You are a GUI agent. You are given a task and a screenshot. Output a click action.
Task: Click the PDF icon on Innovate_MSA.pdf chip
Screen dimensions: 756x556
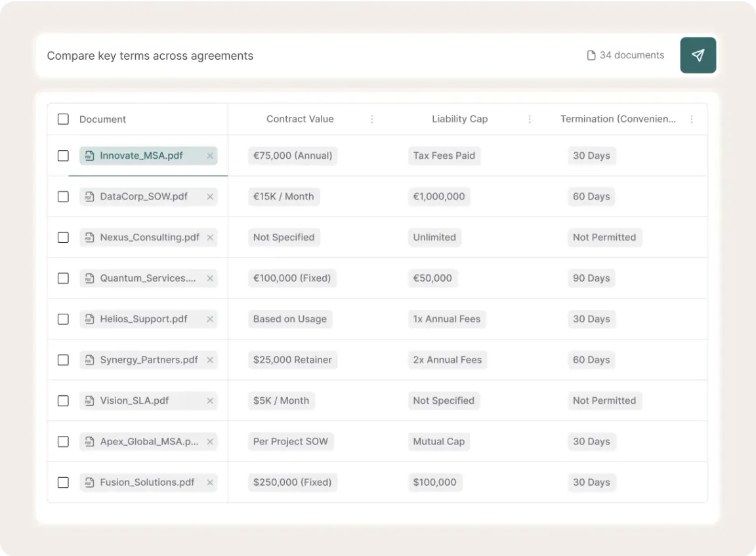point(89,156)
